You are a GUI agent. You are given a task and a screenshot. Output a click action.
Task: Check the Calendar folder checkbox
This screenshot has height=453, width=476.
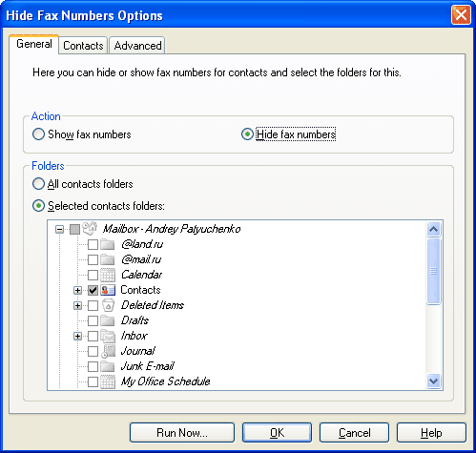coord(93,275)
